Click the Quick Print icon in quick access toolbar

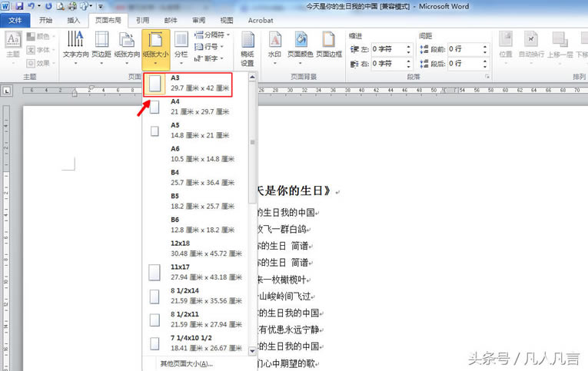click(x=72, y=6)
